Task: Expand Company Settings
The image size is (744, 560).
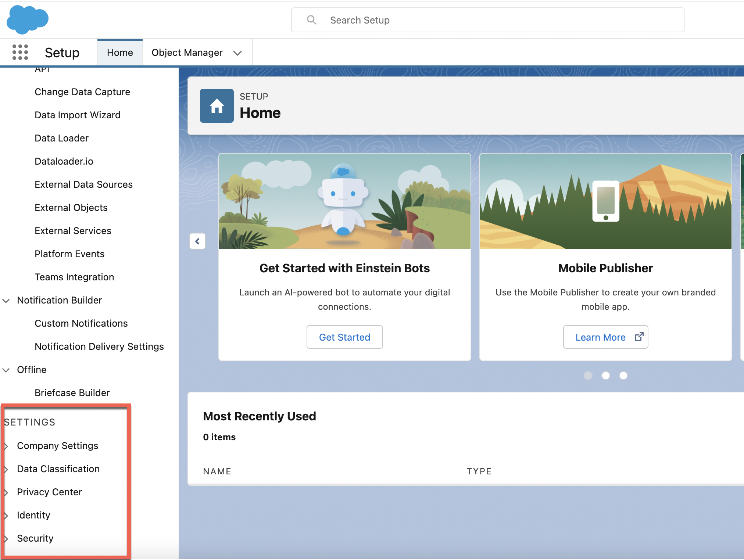Action: pyautogui.click(x=6, y=446)
